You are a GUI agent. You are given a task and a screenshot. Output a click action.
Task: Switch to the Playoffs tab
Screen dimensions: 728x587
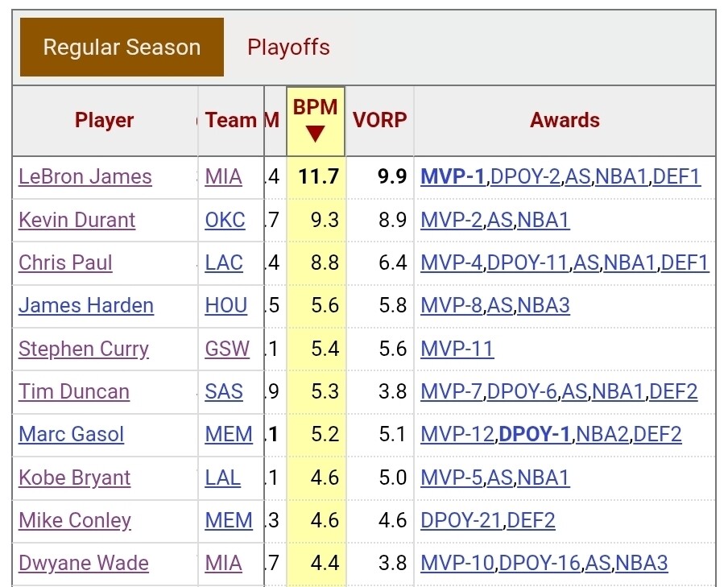point(288,48)
